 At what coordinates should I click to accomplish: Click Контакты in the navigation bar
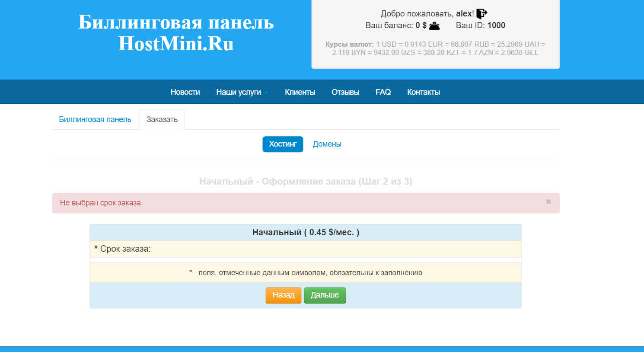click(423, 92)
